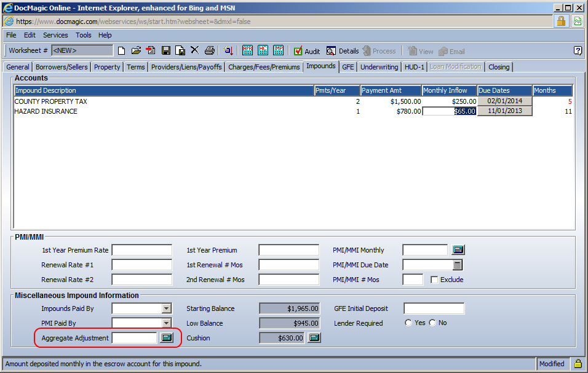The width and height of the screenshot is (588, 373).
Task: Click the Save As icon
Action: click(180, 50)
